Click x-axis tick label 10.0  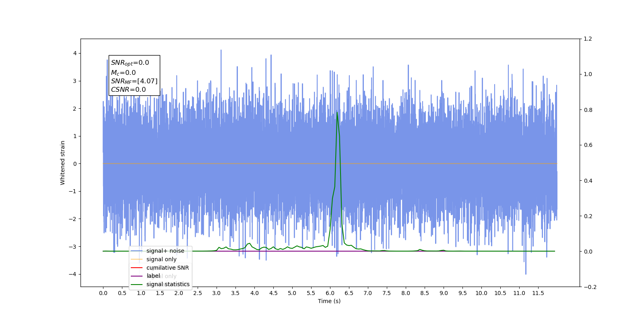pos(481,293)
